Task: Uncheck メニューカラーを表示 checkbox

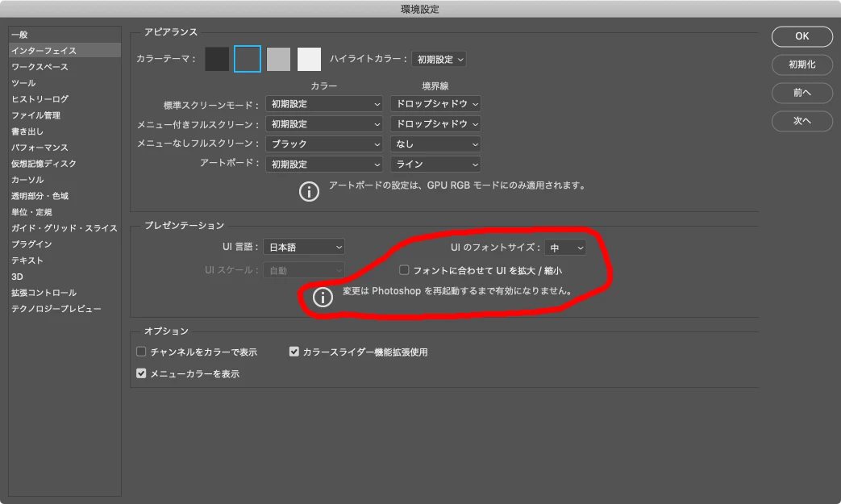Action: pyautogui.click(x=141, y=373)
